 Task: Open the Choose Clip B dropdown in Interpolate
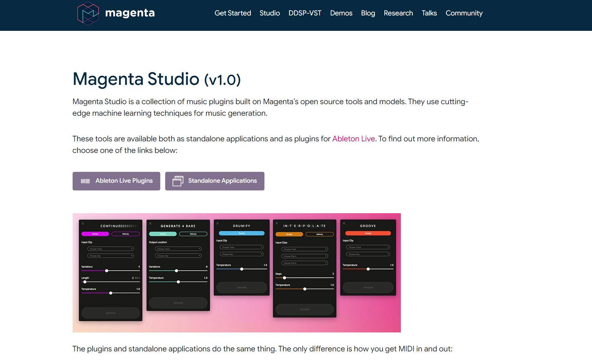point(305,263)
